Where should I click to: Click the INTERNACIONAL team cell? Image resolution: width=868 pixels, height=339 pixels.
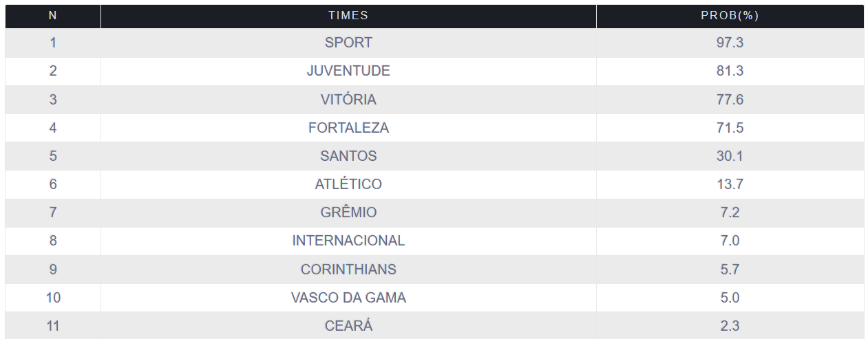pyautogui.click(x=348, y=241)
